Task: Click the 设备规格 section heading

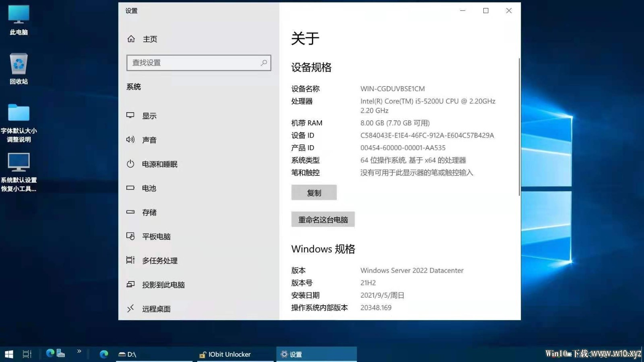Action: [311, 67]
